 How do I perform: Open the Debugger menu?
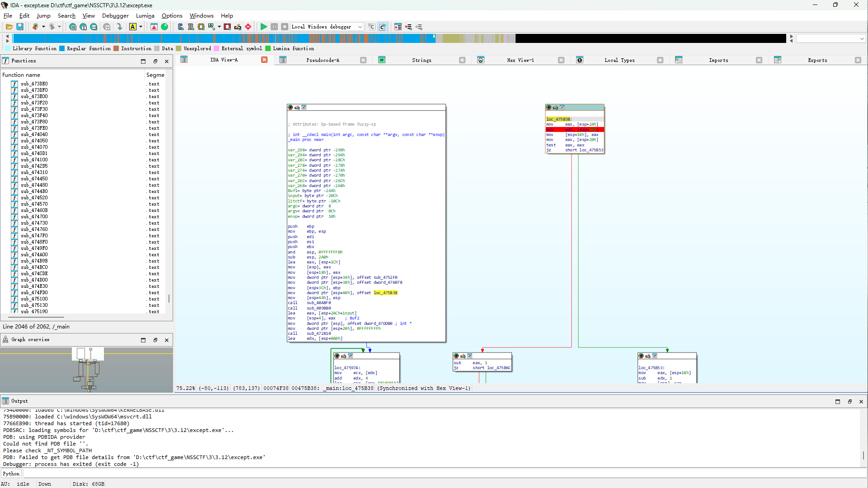(x=115, y=16)
